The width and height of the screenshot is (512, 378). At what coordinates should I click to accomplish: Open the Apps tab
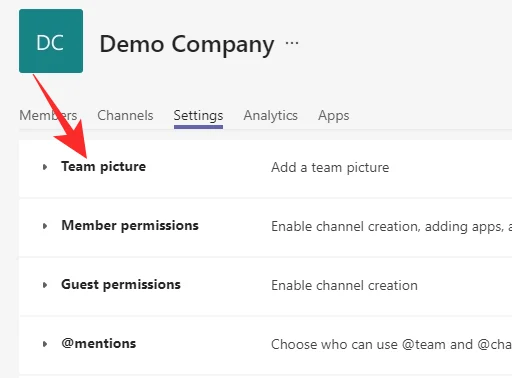333,116
